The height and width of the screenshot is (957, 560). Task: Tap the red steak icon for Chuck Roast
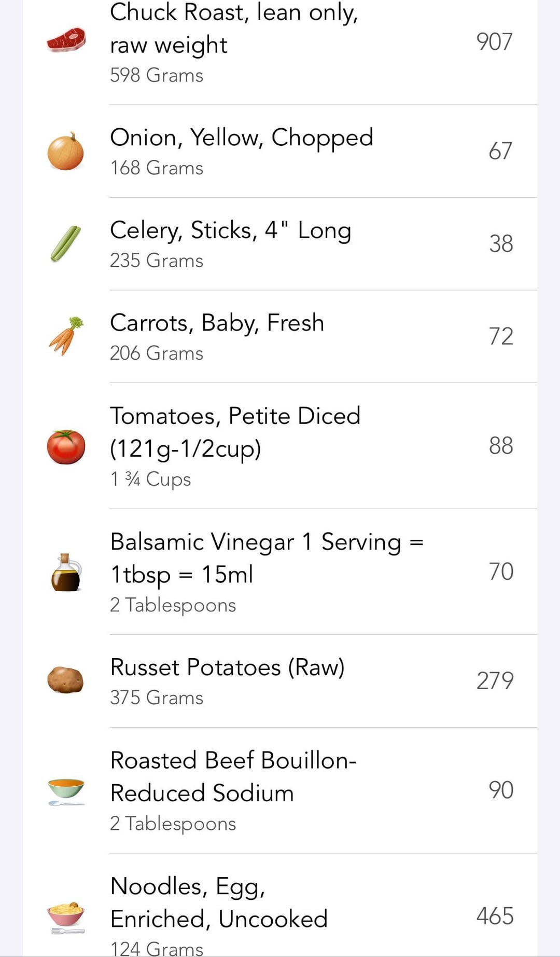[x=66, y=40]
